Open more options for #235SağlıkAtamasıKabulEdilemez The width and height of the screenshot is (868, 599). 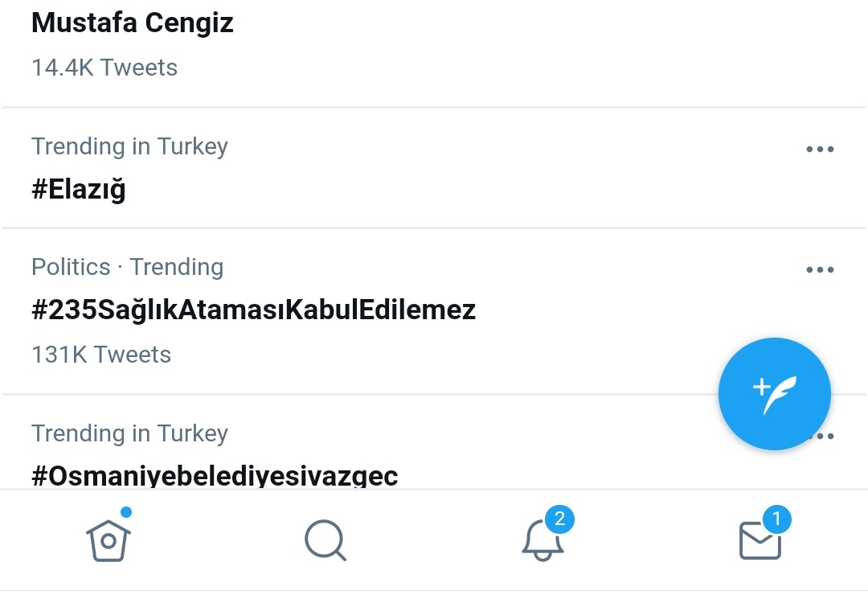[820, 269]
